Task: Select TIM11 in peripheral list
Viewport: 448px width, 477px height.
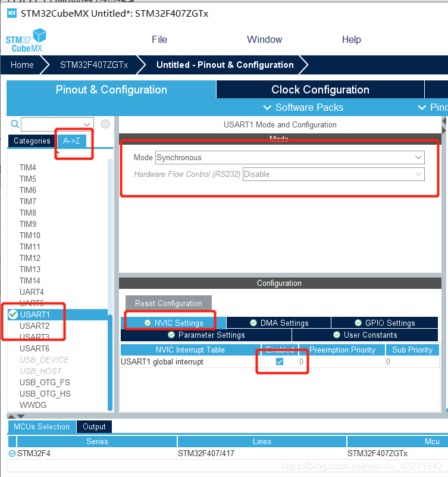Action: coord(30,247)
